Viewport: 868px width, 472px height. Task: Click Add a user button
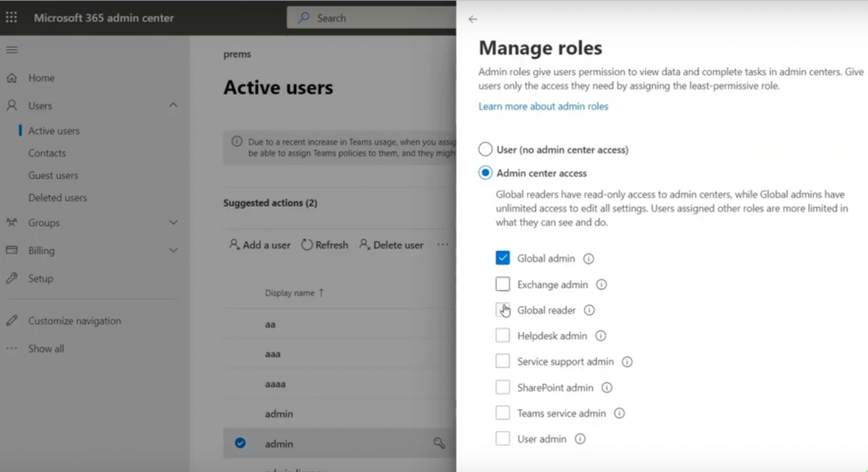coord(259,245)
